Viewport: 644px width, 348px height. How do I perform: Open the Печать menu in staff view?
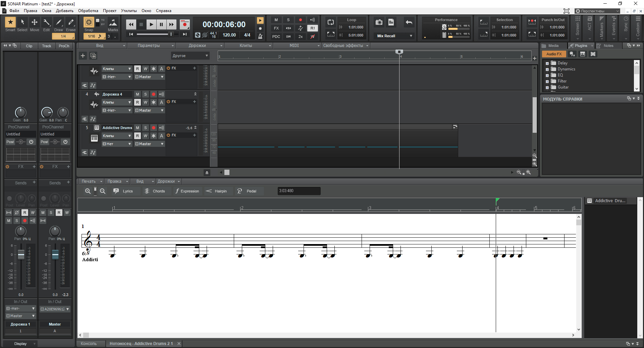89,181
